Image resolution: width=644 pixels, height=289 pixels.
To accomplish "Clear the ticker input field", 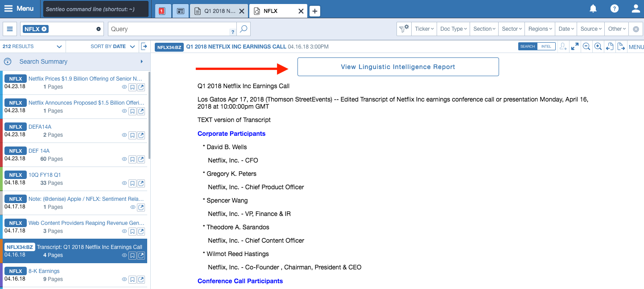I will 99,29.
